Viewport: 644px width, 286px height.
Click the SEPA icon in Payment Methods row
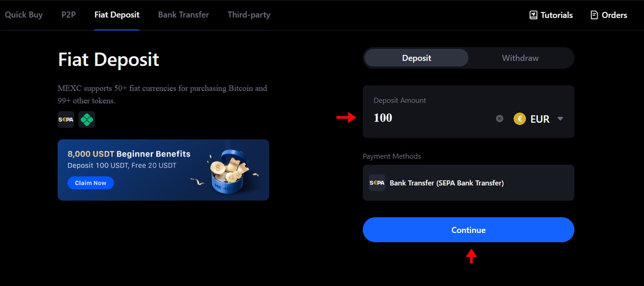click(x=377, y=183)
